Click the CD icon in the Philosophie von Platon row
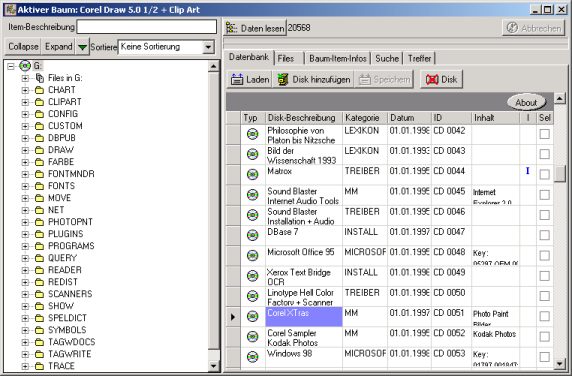The width and height of the screenshot is (572, 376). pos(252,134)
